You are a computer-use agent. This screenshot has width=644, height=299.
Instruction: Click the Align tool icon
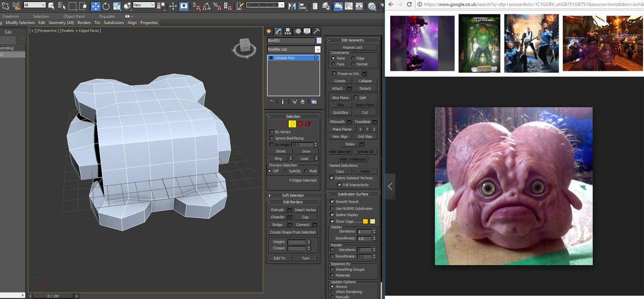coord(303,6)
